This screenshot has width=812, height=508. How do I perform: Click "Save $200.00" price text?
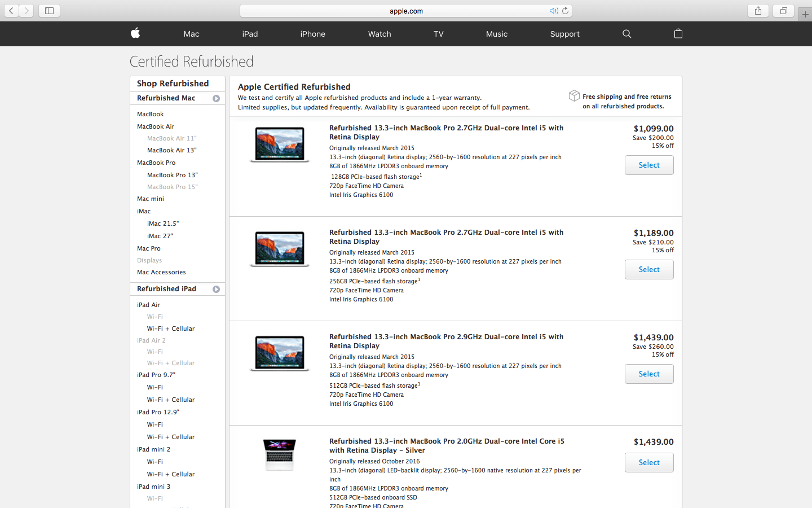(653, 138)
